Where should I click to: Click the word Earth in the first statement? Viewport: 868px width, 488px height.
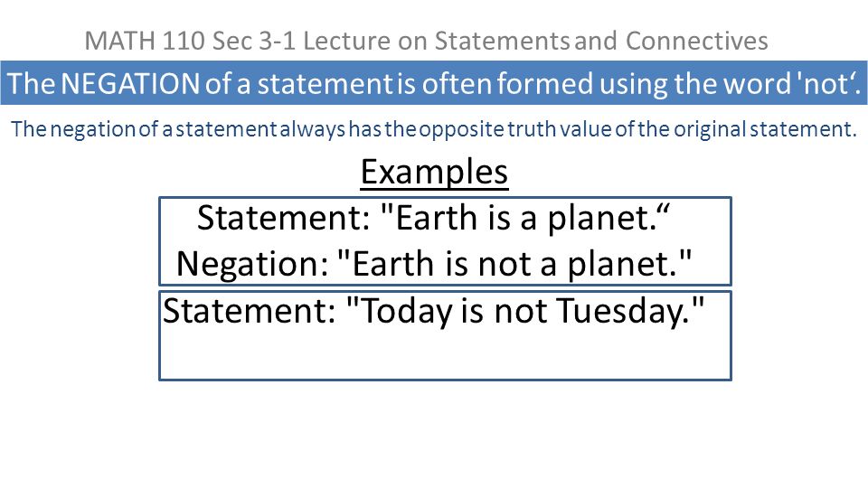click(437, 218)
